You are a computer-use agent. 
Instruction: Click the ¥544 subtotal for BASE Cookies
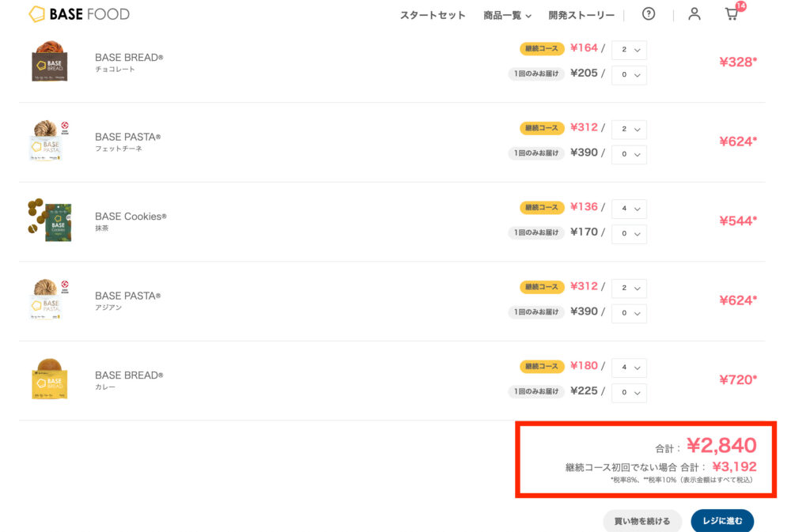click(738, 221)
